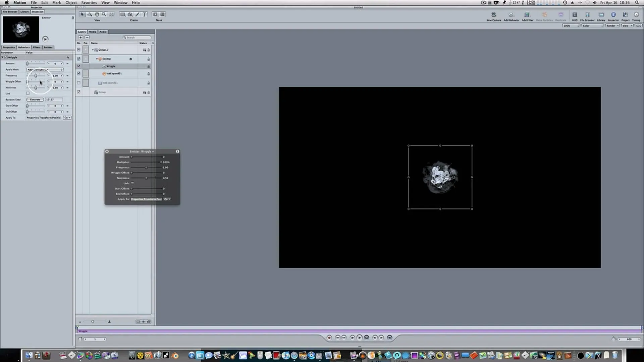
Task: Click the Record button in the transport controls
Action: 329,338
